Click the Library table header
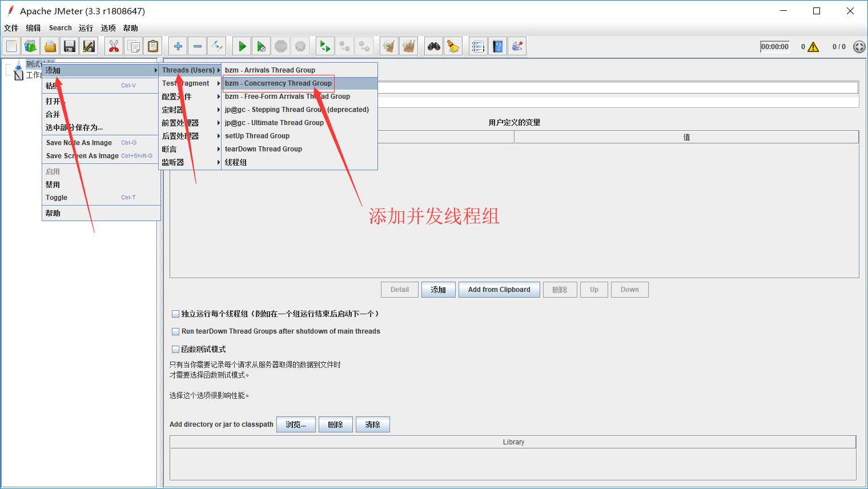This screenshot has width=868, height=489. click(513, 442)
